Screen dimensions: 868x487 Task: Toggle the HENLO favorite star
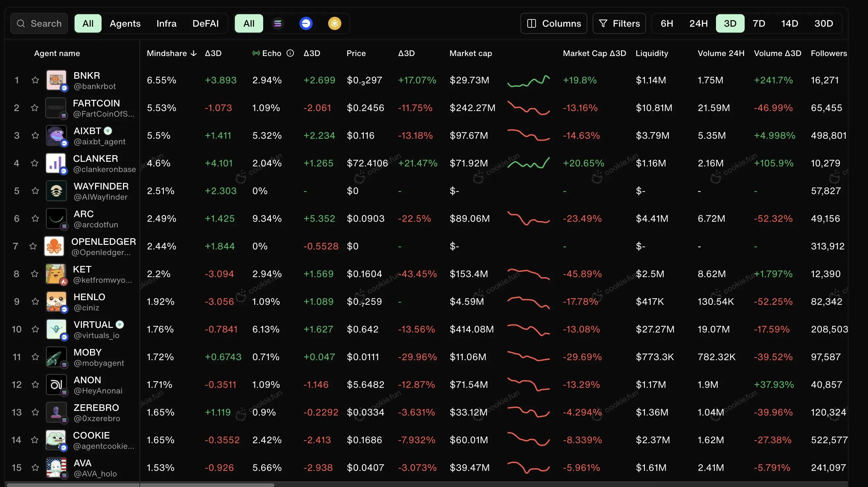coord(35,301)
